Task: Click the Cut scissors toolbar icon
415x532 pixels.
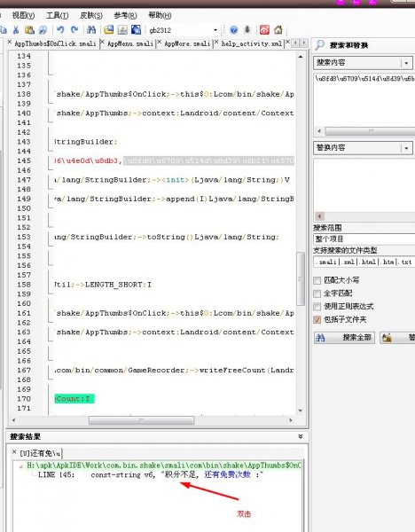Action: click(16, 30)
